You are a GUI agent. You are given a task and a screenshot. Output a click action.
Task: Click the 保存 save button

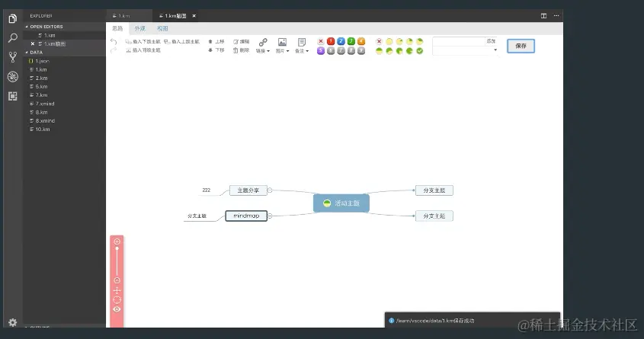(x=521, y=46)
